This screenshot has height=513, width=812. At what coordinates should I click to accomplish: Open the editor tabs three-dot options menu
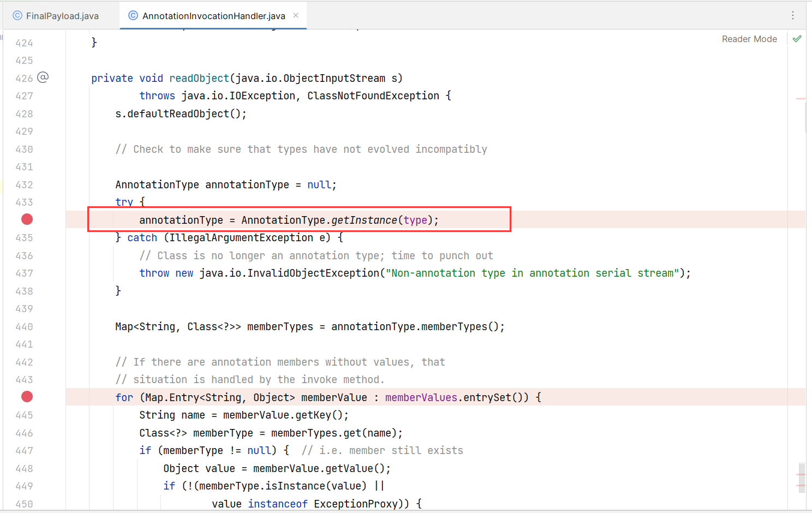[793, 15]
